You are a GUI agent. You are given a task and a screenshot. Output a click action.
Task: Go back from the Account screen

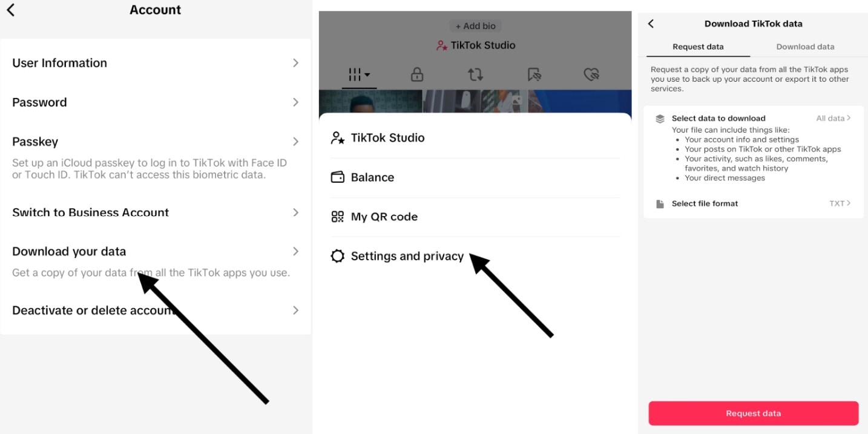point(11,10)
